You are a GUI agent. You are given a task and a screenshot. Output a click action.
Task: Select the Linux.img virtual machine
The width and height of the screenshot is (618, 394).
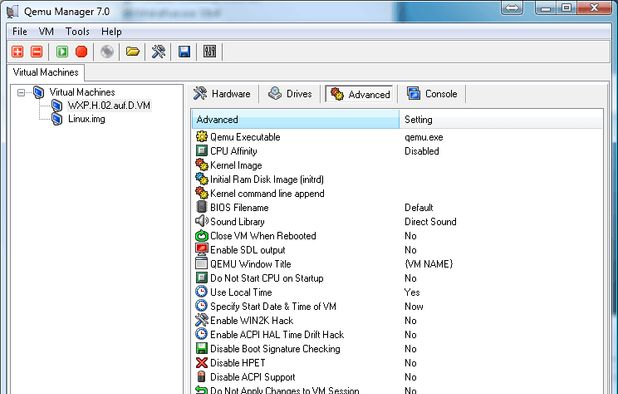point(87,119)
